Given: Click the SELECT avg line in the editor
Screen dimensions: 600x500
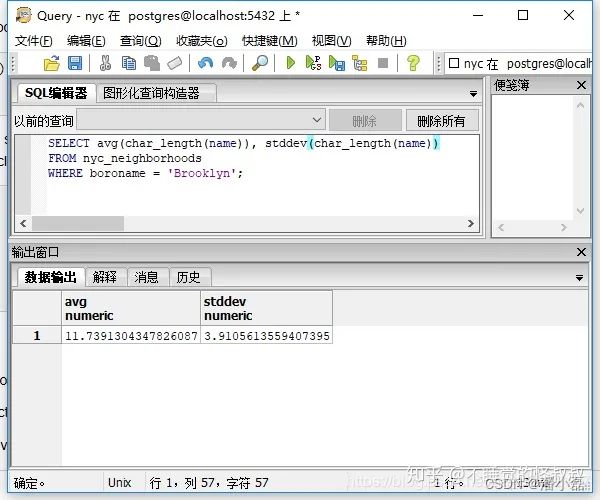Looking at the screenshot, I should pyautogui.click(x=244, y=143).
